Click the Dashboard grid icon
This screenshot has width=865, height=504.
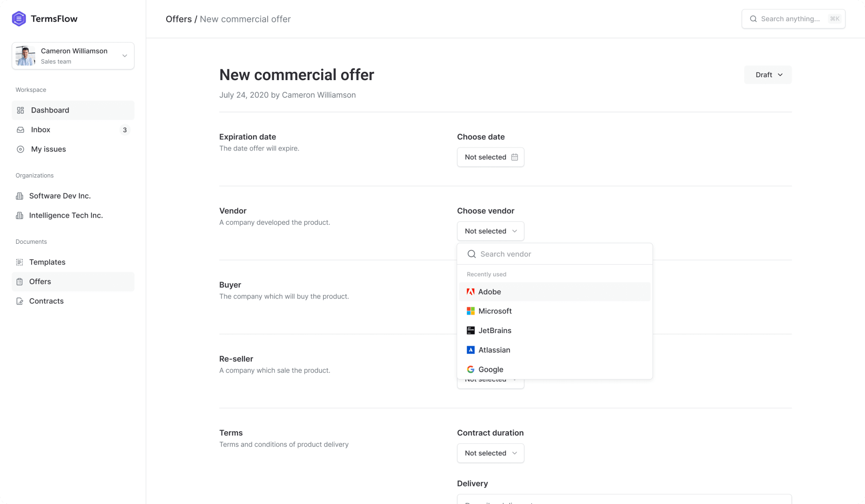click(x=20, y=111)
